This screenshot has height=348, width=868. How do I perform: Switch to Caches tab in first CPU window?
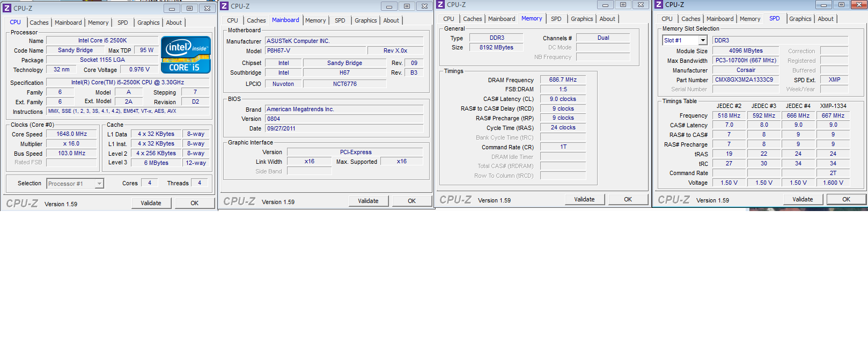39,23
